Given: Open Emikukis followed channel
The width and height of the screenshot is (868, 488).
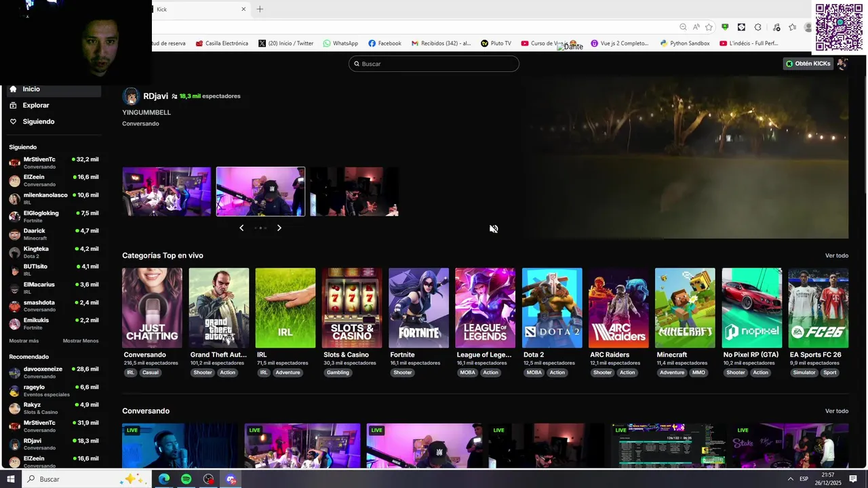Looking at the screenshot, I should pyautogui.click(x=54, y=323).
